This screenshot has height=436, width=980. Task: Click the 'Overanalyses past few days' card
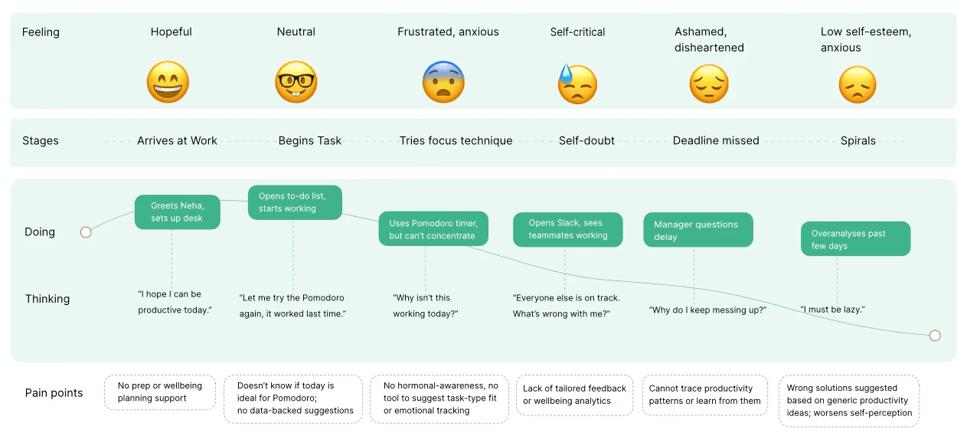coord(856,239)
